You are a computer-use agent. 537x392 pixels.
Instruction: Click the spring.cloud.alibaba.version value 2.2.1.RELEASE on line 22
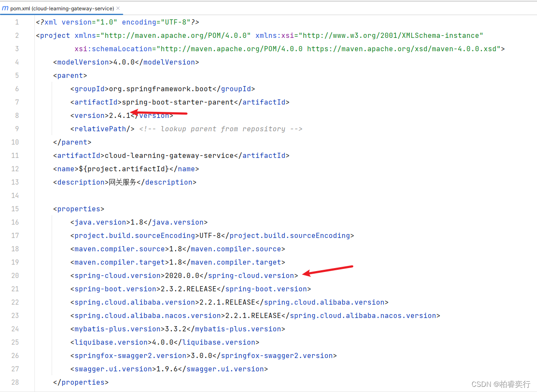[x=227, y=302]
